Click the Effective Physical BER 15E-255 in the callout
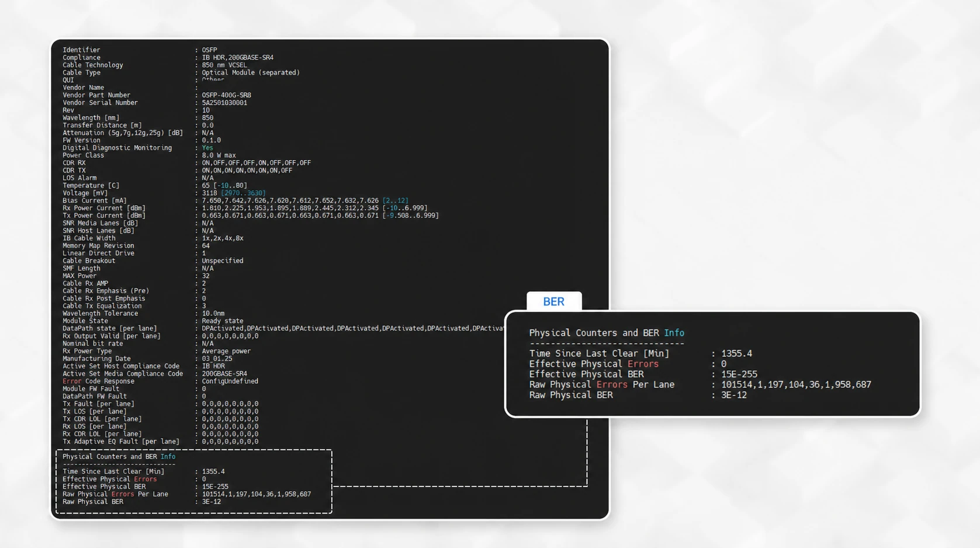The height and width of the screenshot is (548, 980). (739, 374)
